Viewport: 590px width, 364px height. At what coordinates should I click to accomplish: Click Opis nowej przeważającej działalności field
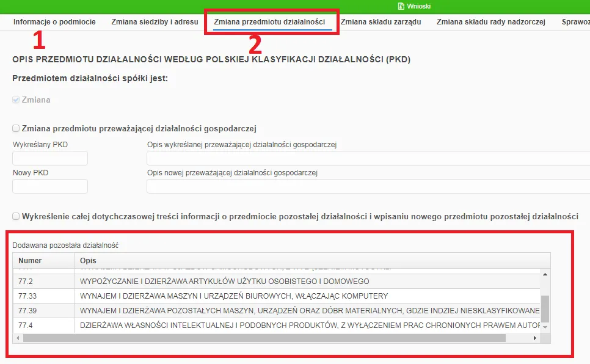click(x=368, y=186)
